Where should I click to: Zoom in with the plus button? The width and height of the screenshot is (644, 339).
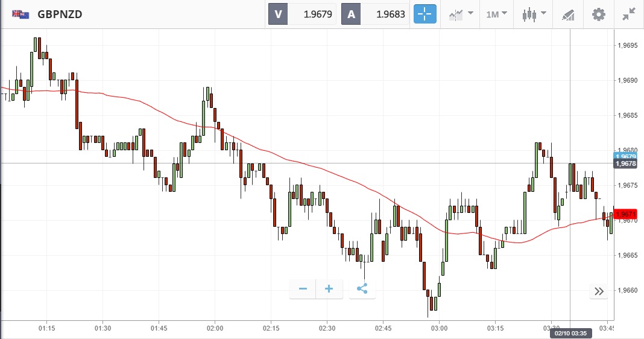(329, 289)
